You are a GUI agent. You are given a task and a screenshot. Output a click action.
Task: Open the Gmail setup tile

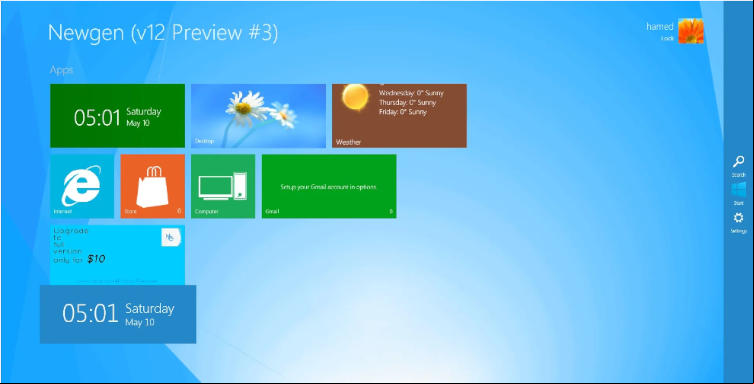pyautogui.click(x=329, y=186)
